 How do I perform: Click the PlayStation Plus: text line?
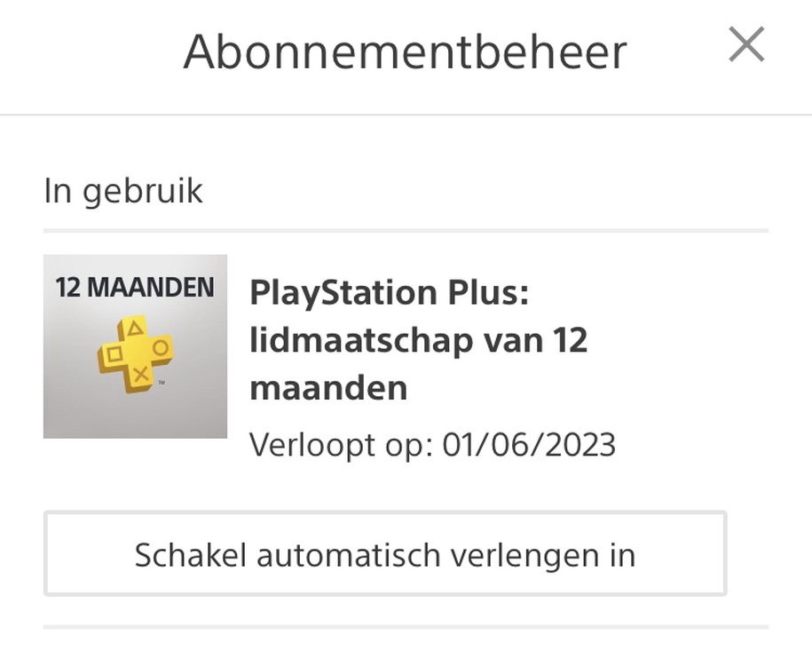[x=389, y=292]
